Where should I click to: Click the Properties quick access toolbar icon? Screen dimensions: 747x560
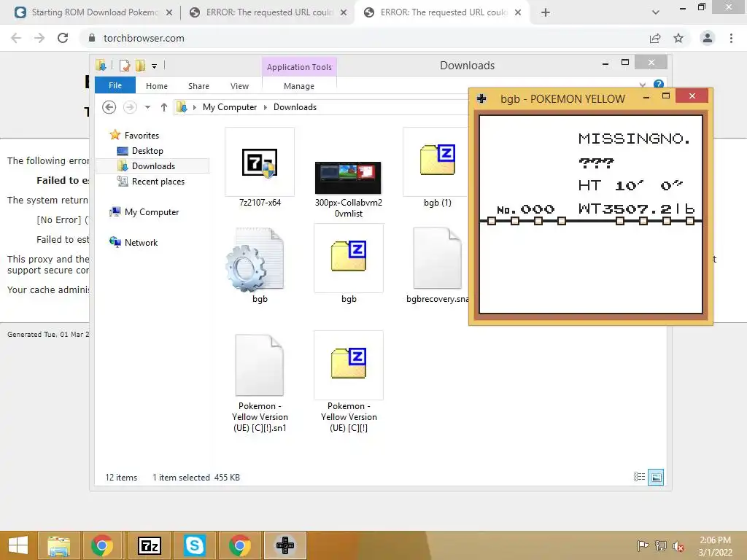pos(125,65)
